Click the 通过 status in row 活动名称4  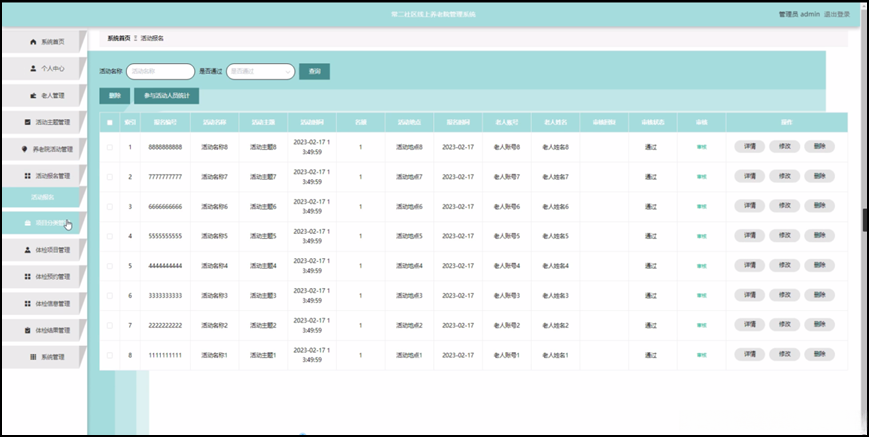coord(651,266)
